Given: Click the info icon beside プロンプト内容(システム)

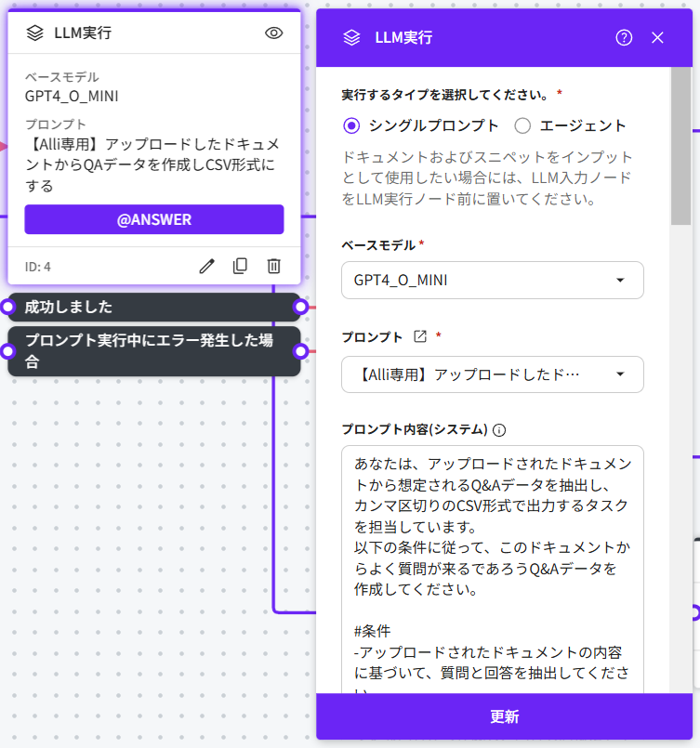Looking at the screenshot, I should (499, 430).
